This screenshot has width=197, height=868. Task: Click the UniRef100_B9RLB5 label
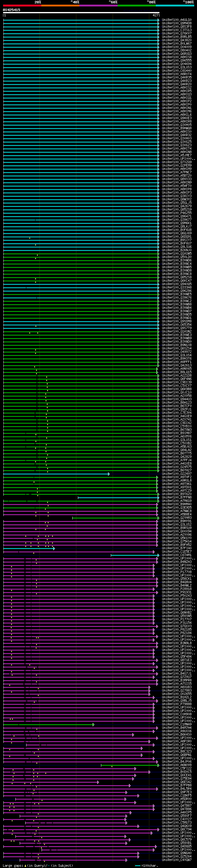pos(177,37)
